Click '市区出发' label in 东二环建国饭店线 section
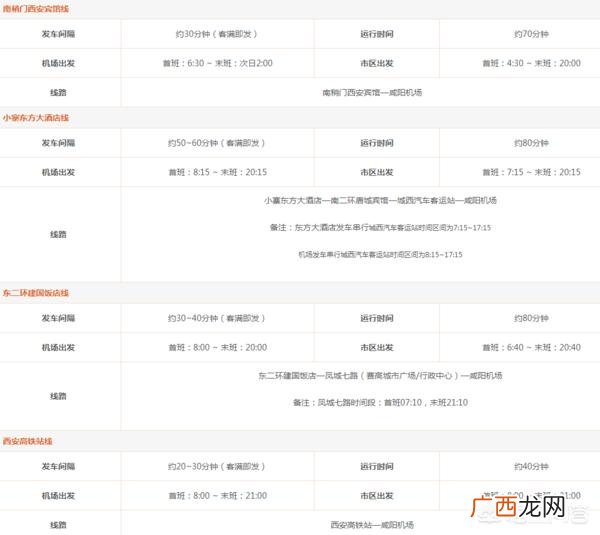The width and height of the screenshot is (600, 535). point(377,347)
